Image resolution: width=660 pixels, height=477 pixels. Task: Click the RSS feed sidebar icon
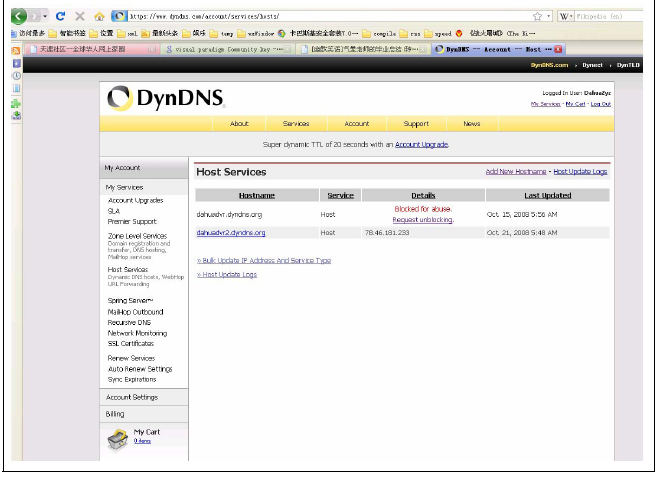(x=16, y=51)
